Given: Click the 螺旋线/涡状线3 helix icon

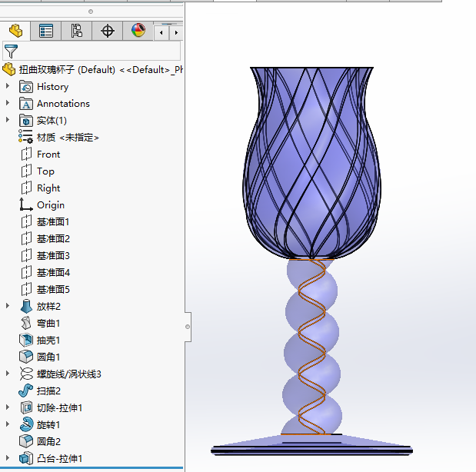Looking at the screenshot, I should [x=26, y=374].
